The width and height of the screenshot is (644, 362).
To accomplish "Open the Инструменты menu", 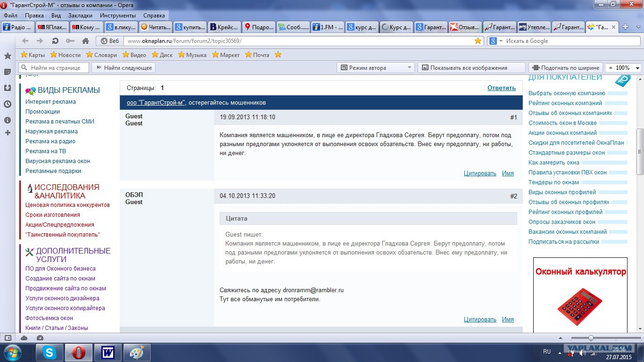I will [117, 16].
